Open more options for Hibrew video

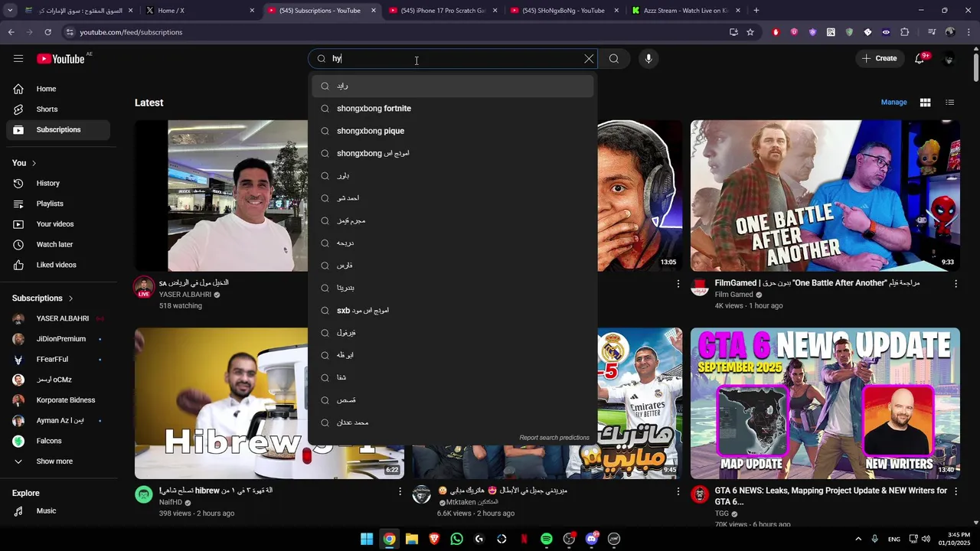(x=400, y=491)
